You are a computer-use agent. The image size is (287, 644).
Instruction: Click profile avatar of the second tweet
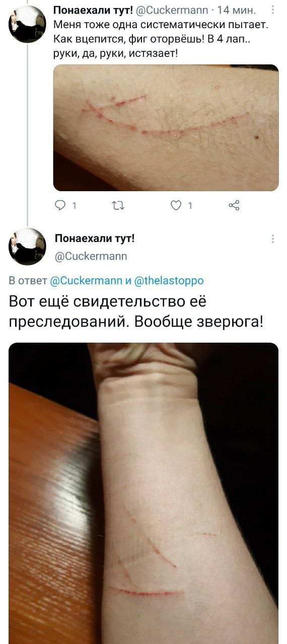point(27,246)
